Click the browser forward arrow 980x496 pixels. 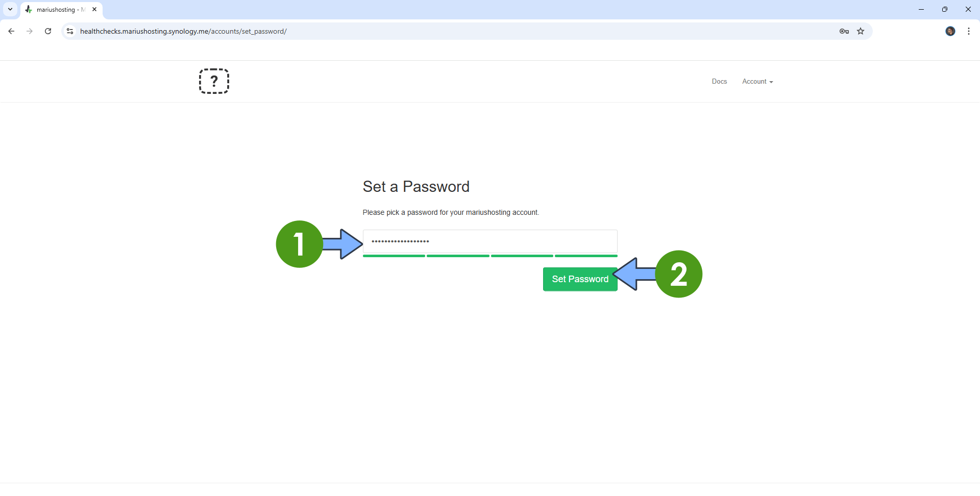(30, 31)
